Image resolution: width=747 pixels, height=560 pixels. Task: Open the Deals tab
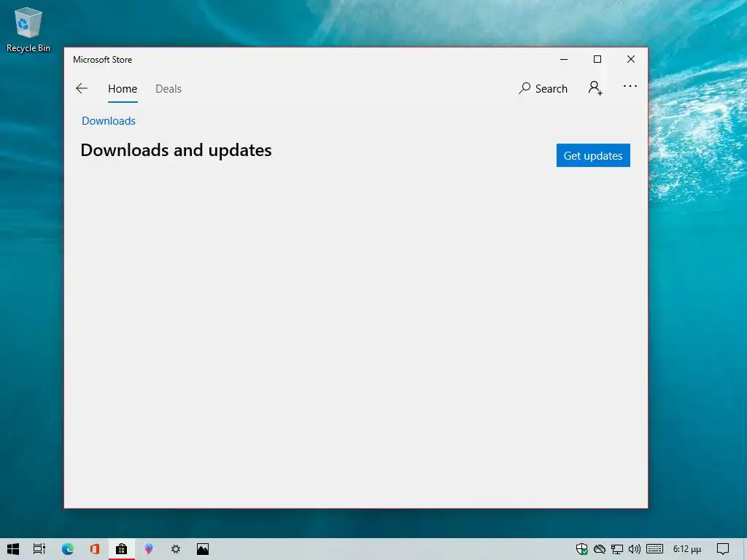pos(169,88)
